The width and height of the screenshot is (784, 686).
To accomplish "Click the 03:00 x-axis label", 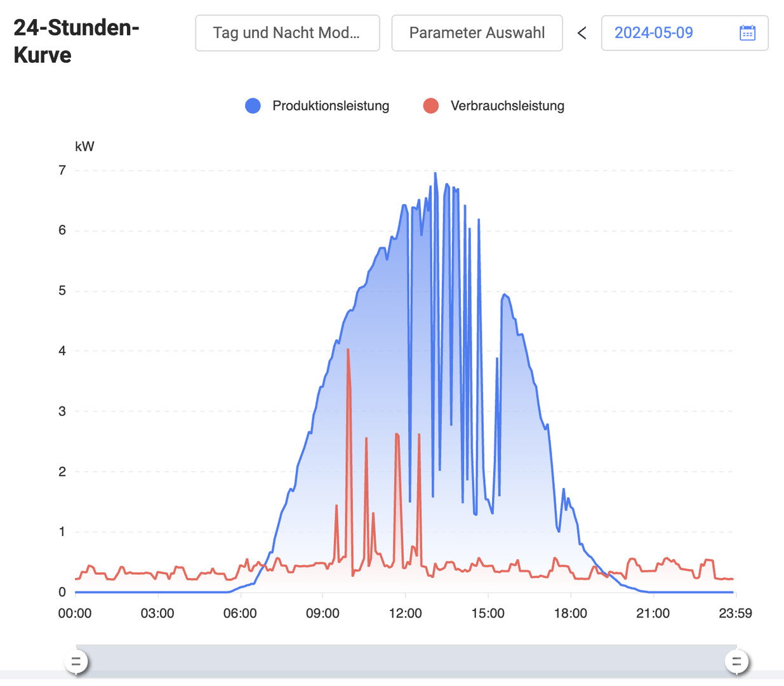I will (x=157, y=614).
